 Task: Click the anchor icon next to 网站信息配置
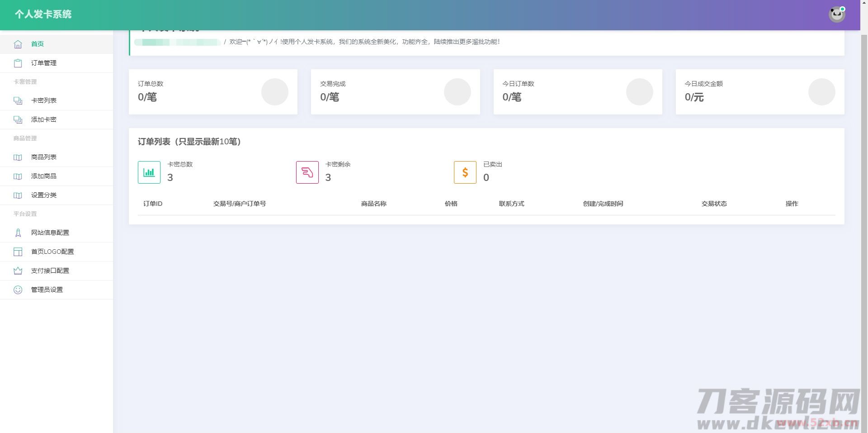[18, 233]
